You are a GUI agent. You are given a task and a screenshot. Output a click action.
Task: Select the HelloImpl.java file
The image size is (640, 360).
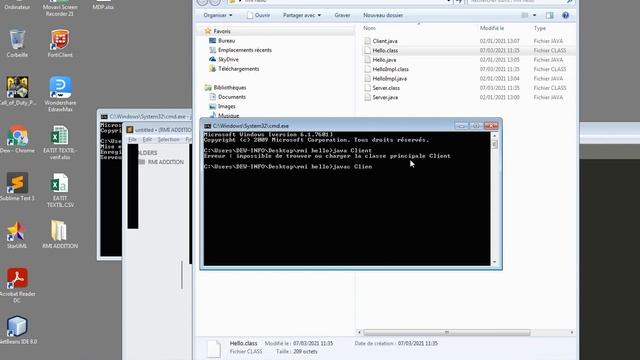389,78
